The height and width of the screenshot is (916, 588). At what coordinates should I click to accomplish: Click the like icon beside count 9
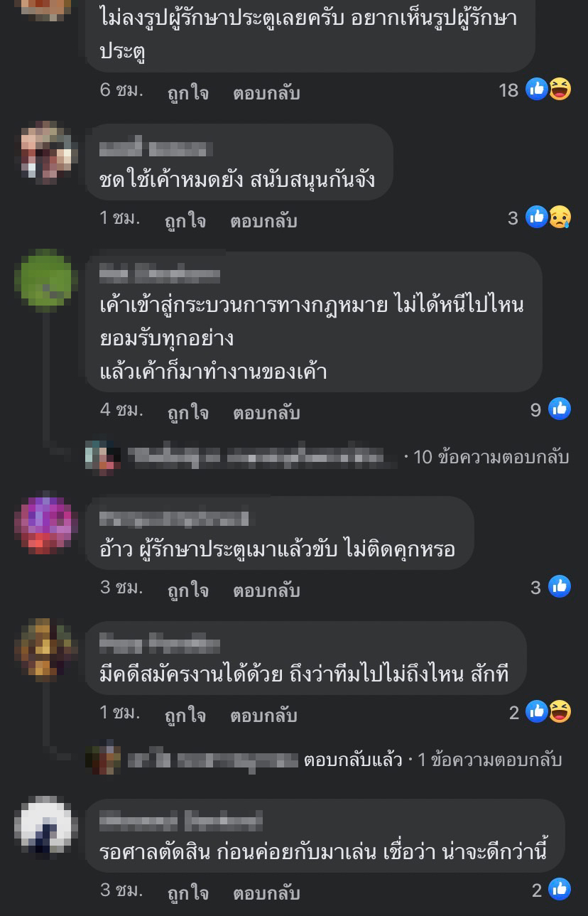pyautogui.click(x=560, y=409)
